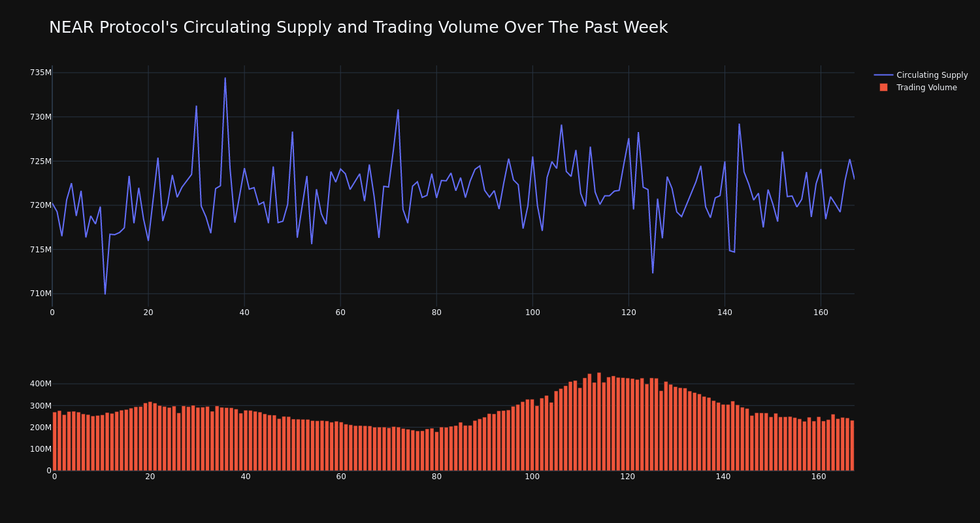This screenshot has height=523, width=980.
Task: Click the first trading volume bar
Action: pyautogui.click(x=54, y=441)
